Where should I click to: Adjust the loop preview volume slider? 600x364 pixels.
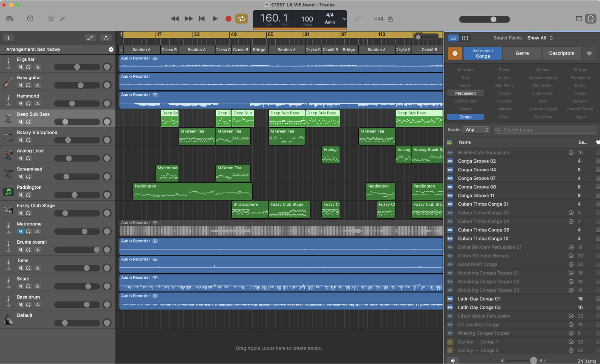click(522, 361)
